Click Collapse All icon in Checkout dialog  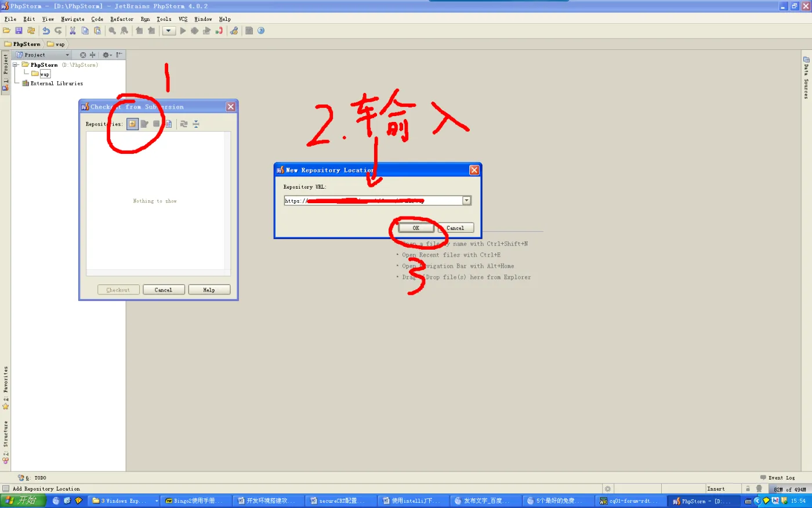coord(196,124)
